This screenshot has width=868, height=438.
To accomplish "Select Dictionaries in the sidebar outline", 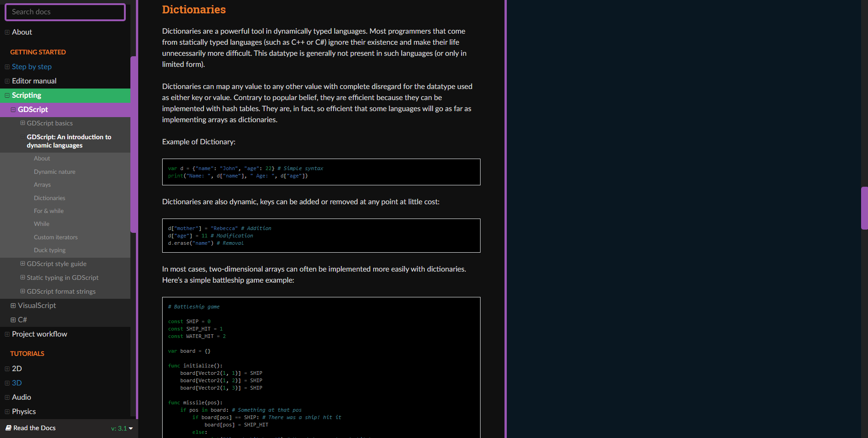I will coord(49,198).
